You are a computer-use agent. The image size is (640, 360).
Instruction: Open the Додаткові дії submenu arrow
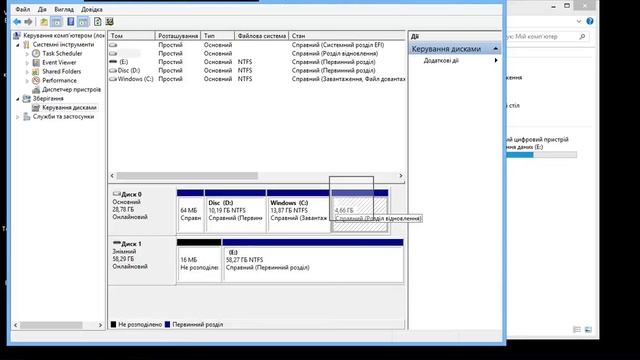(496, 60)
